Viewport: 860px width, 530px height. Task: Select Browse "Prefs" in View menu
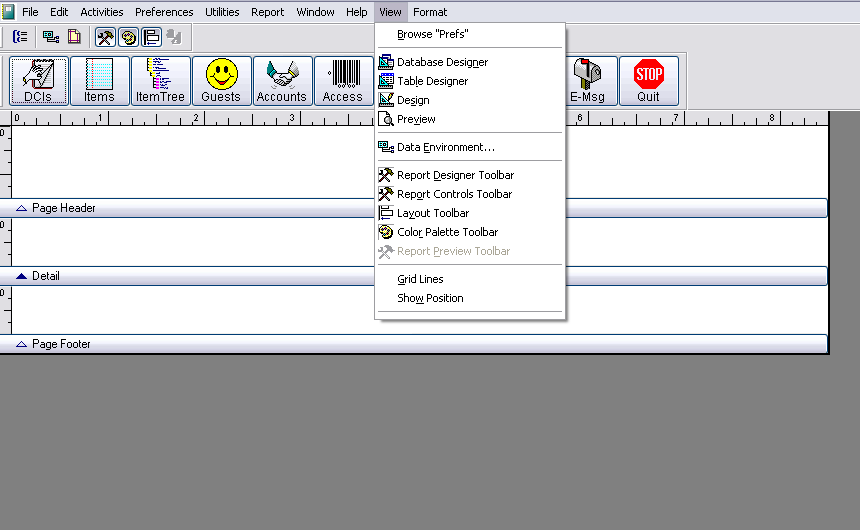(x=469, y=34)
